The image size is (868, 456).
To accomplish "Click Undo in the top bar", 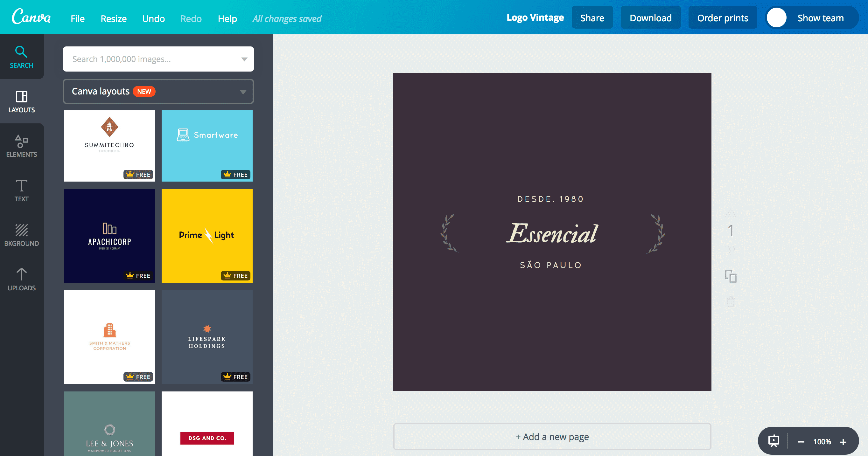I will [x=153, y=18].
